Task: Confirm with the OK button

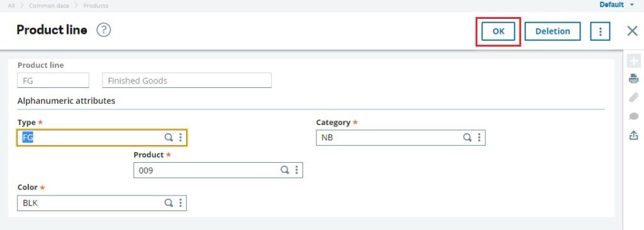Action: tap(498, 31)
